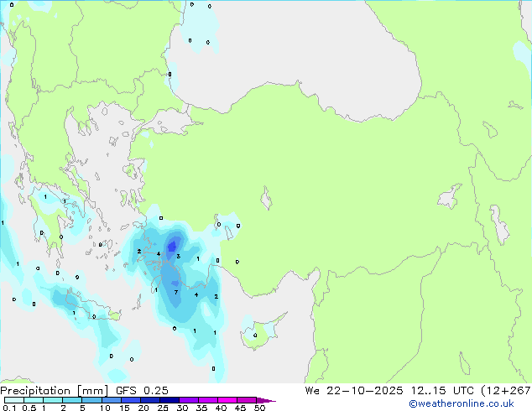Click the legend value label '35'

(201, 408)
